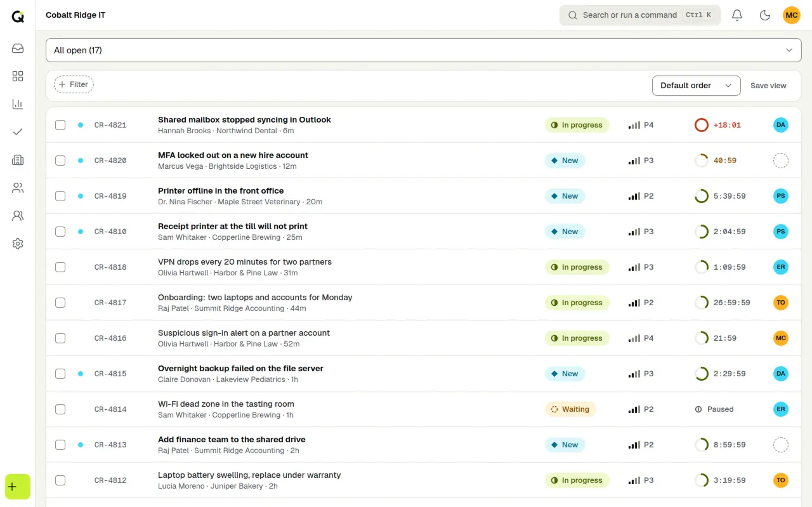The height and width of the screenshot is (507, 812).
Task: Click Save view
Action: pyautogui.click(x=768, y=86)
